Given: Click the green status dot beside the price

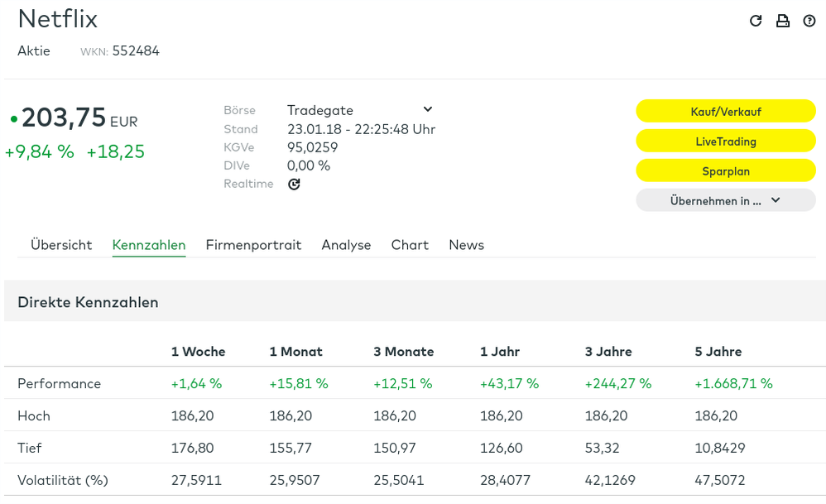Looking at the screenshot, I should click(x=14, y=119).
